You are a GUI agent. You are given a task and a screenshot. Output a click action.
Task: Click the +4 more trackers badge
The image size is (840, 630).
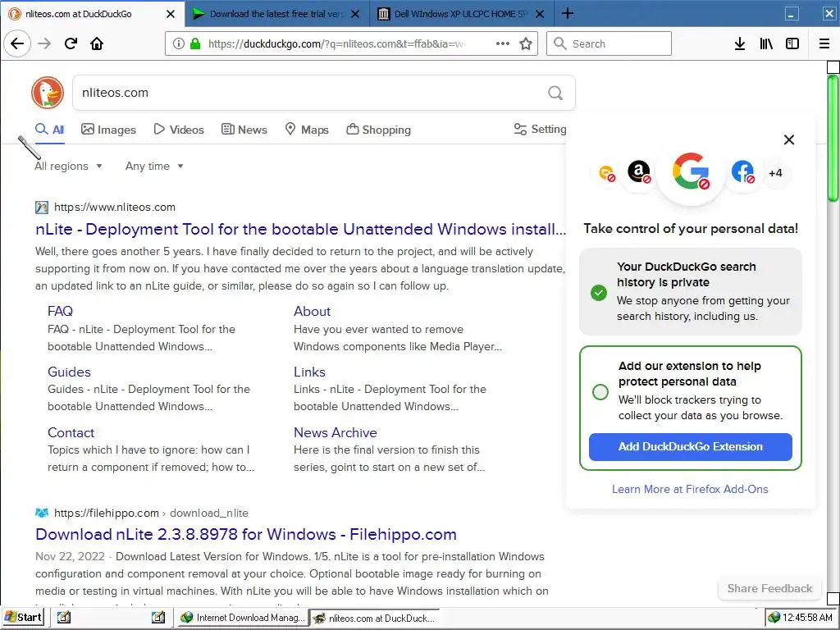[776, 173]
